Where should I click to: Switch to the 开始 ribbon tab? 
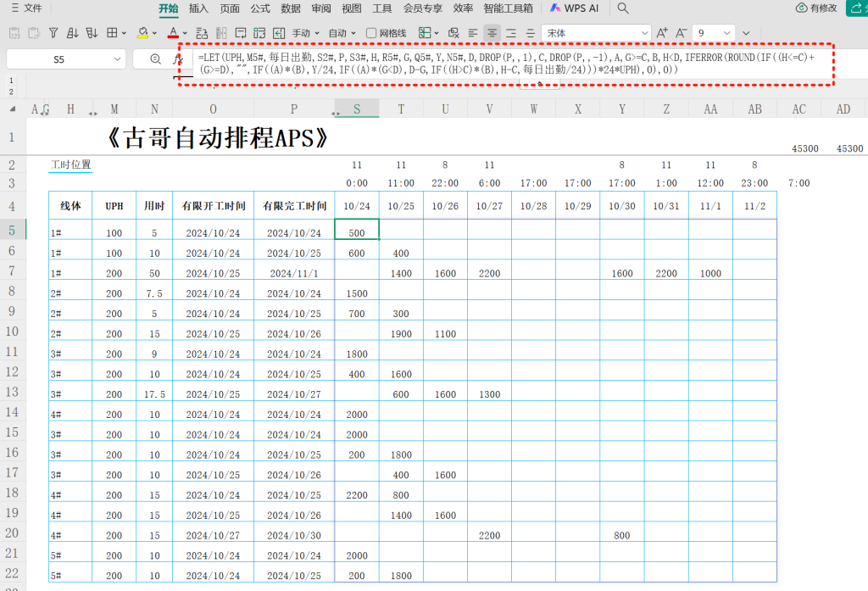point(169,8)
